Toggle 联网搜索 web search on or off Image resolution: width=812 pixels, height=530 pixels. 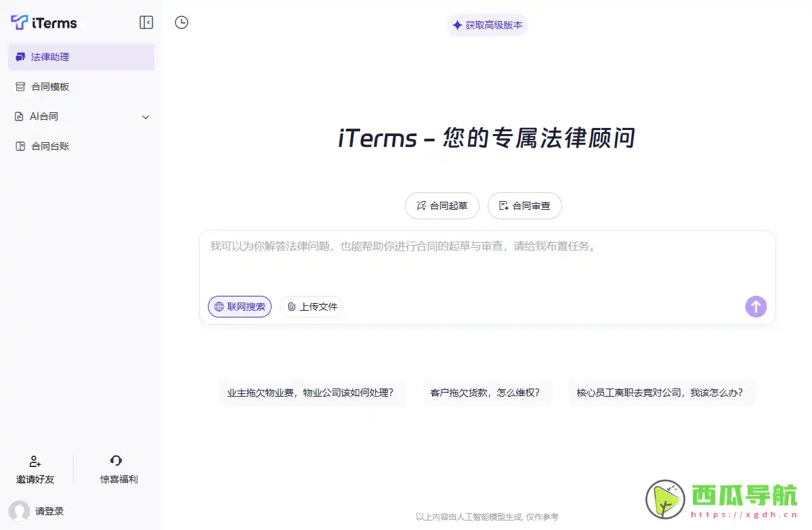(239, 306)
